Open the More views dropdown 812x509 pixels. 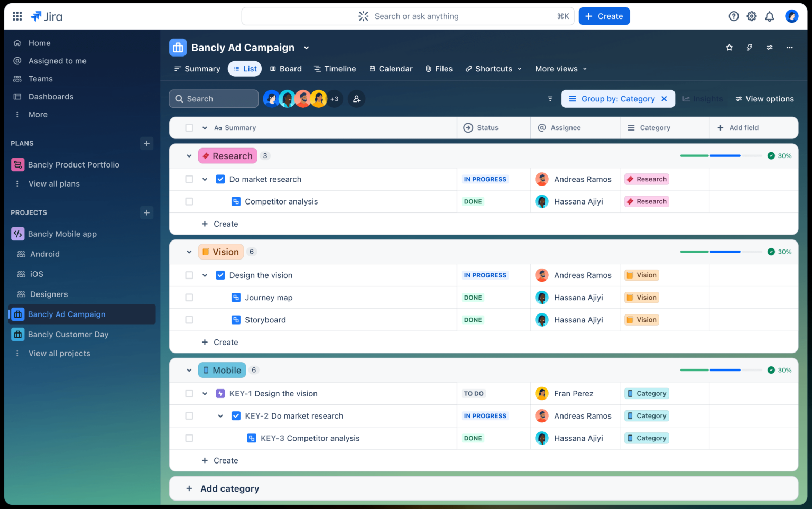coord(560,69)
